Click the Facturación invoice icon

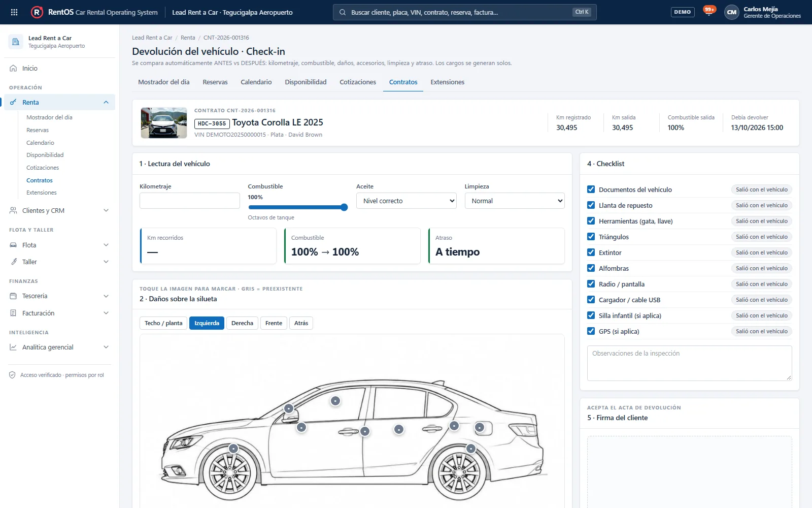click(x=13, y=313)
